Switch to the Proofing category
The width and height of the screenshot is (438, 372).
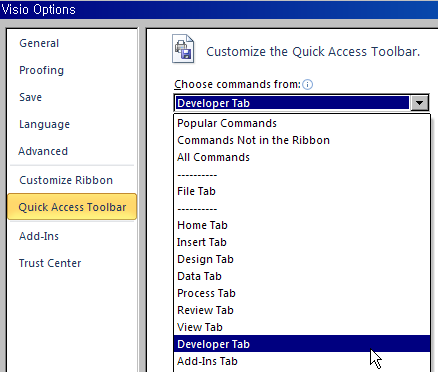(x=41, y=70)
